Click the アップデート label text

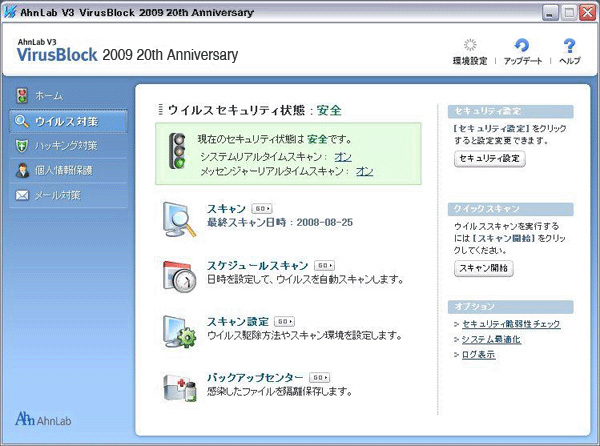point(523,61)
